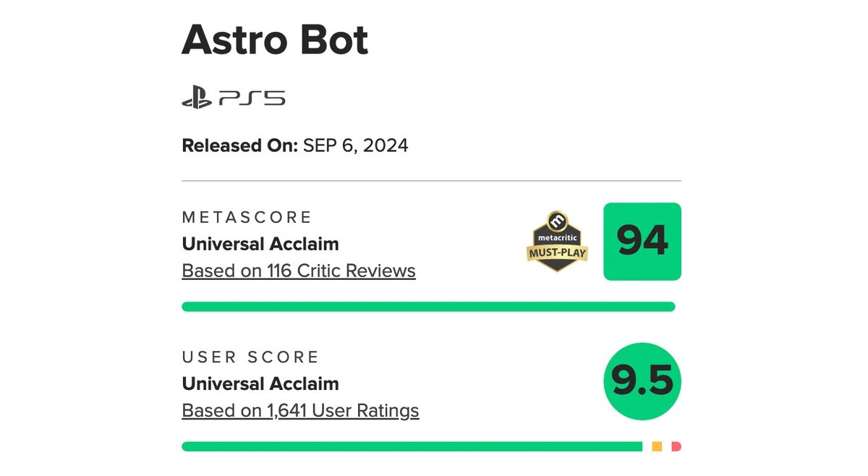Image resolution: width=868 pixels, height=476 pixels.
Task: Click the Released On label
Action: [239, 145]
